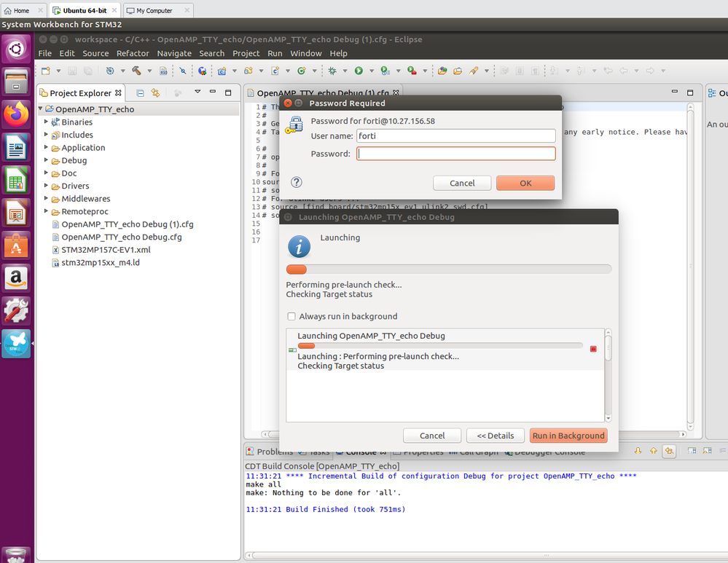Screen dimensions: 728x563
Task: Enable Always run in background checkbox
Action: coord(291,317)
